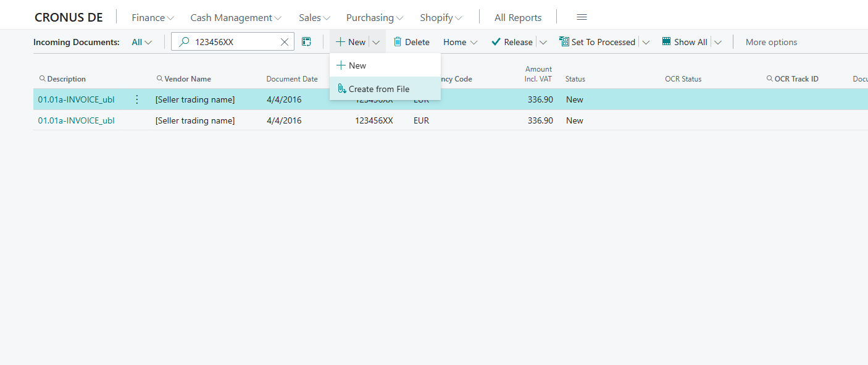Click the three-dot ellipsis on the selected row
868x365 pixels.
point(136,99)
